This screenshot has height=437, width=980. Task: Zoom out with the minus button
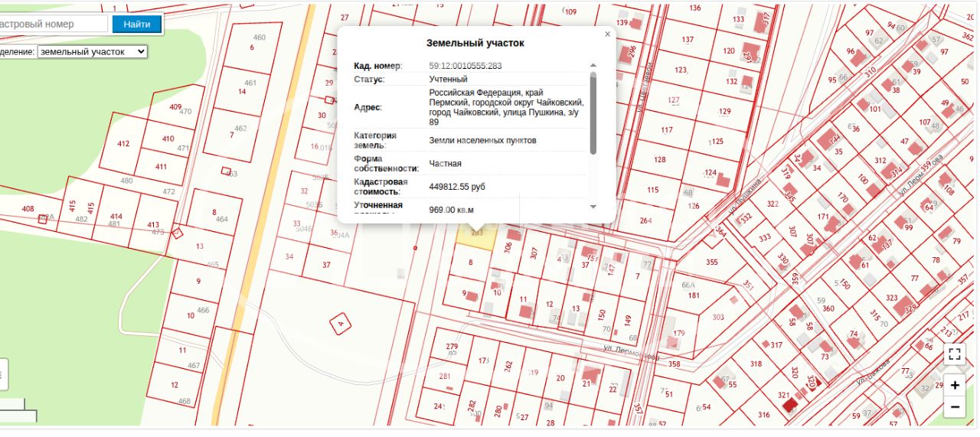pyautogui.click(x=954, y=408)
